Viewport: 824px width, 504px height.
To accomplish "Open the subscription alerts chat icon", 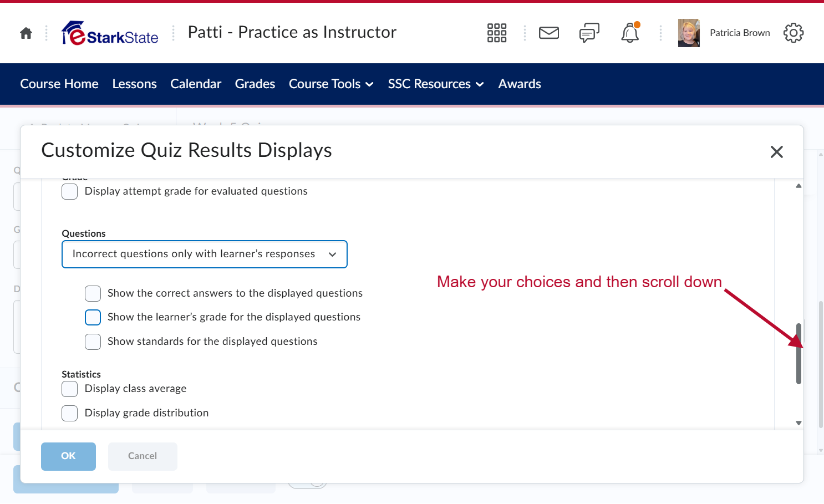I will click(589, 33).
